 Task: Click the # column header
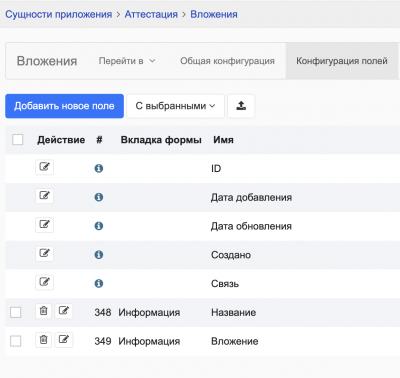pos(99,140)
